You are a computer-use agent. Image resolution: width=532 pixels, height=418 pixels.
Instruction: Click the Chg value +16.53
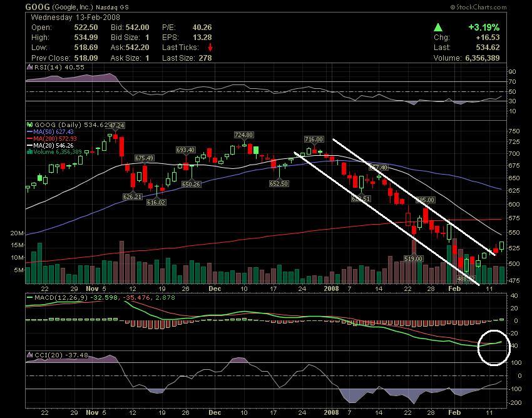488,38
